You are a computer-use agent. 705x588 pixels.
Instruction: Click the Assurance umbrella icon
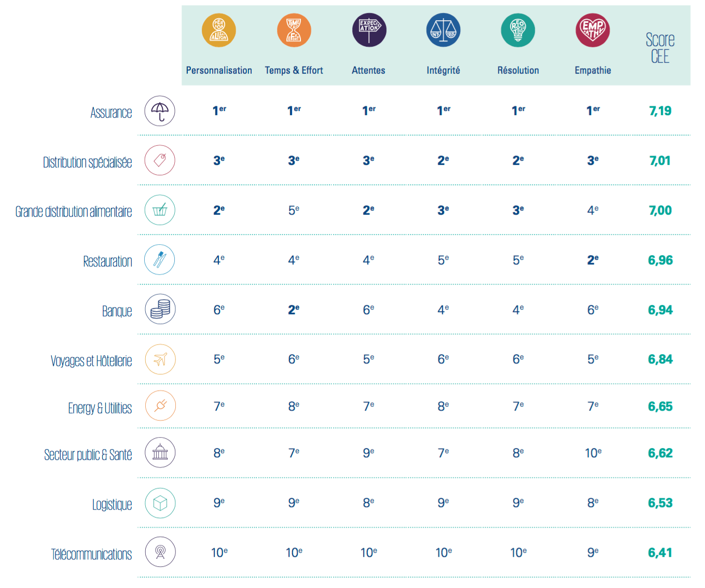[x=160, y=111]
